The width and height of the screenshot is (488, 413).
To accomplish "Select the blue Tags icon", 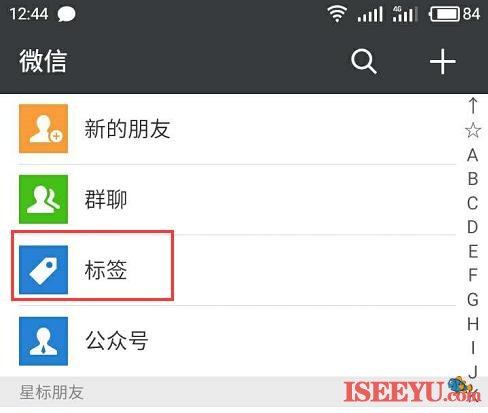I will (x=43, y=270).
